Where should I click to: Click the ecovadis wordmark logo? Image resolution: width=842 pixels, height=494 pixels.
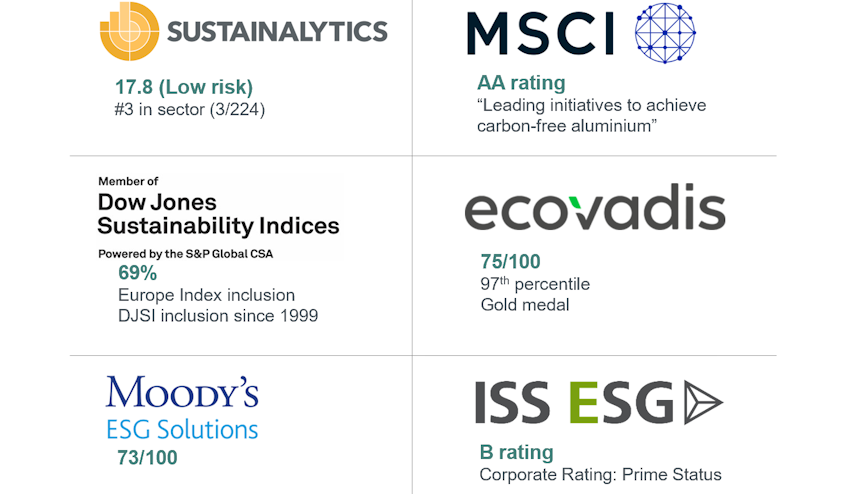594,211
